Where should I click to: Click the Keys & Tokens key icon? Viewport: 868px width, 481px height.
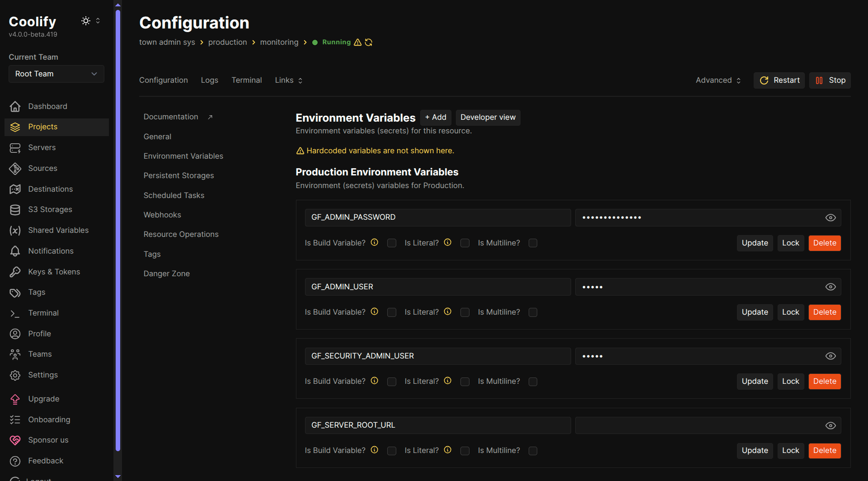coord(15,271)
